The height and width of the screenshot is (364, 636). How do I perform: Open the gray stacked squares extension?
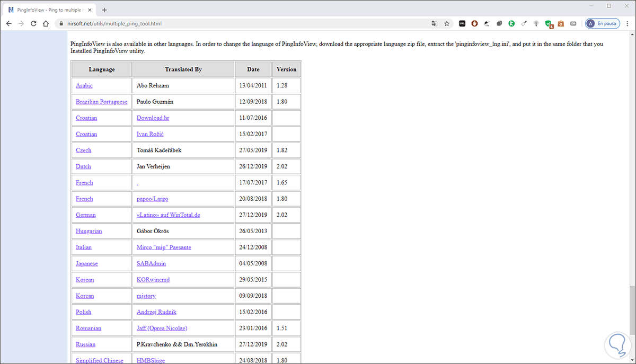point(499,23)
